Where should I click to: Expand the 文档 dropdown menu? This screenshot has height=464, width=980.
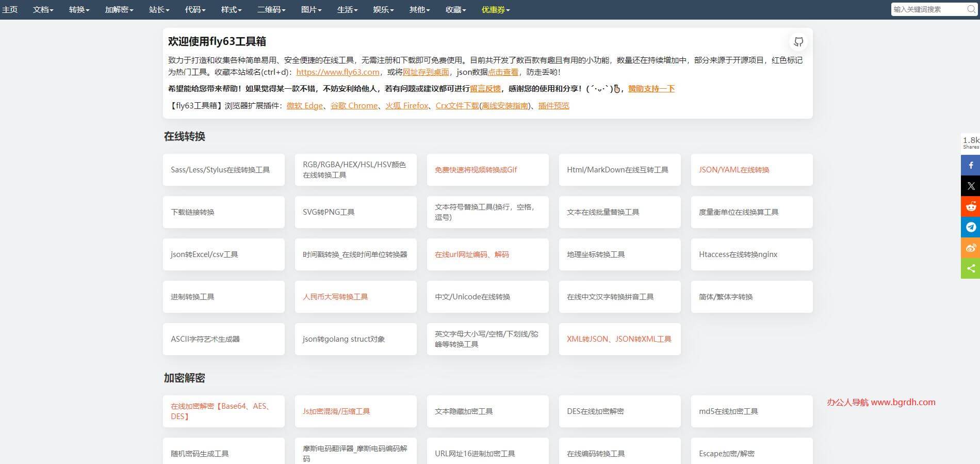click(x=43, y=10)
